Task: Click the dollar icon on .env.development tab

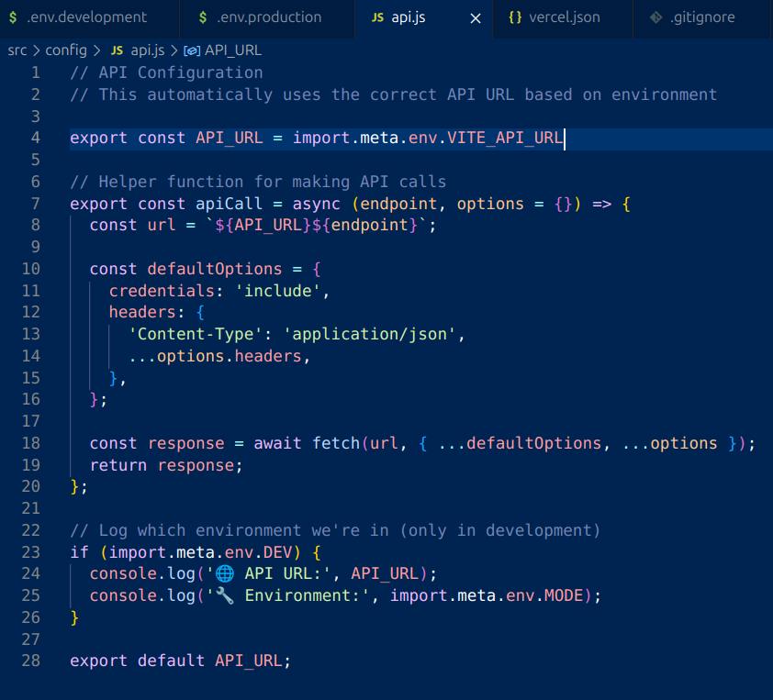Action: click(x=13, y=17)
